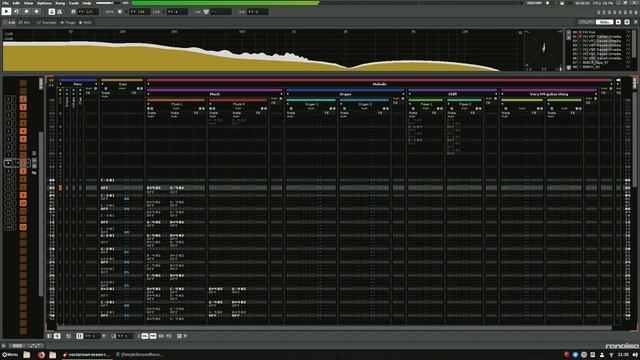Select the Pipes 2 track header

pos(464,104)
